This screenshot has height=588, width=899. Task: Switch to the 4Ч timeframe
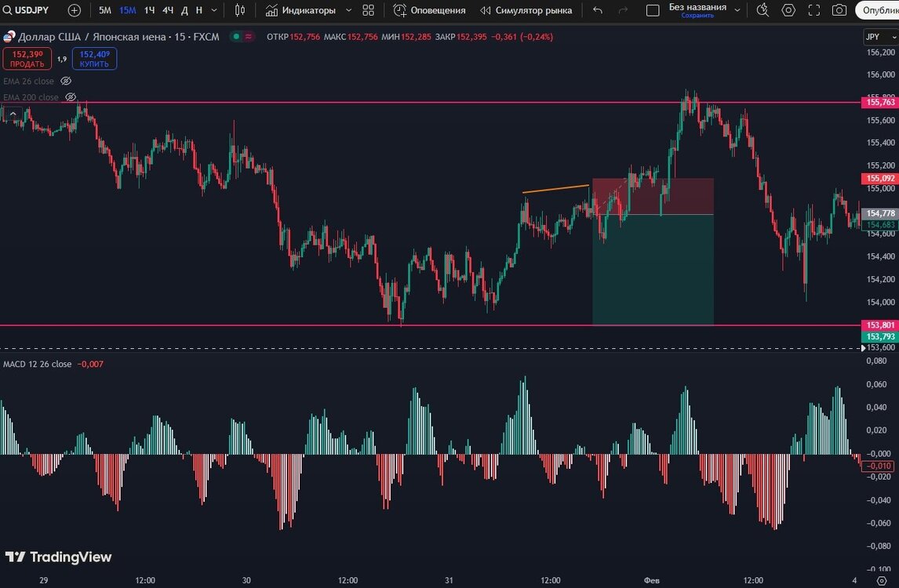click(x=168, y=10)
